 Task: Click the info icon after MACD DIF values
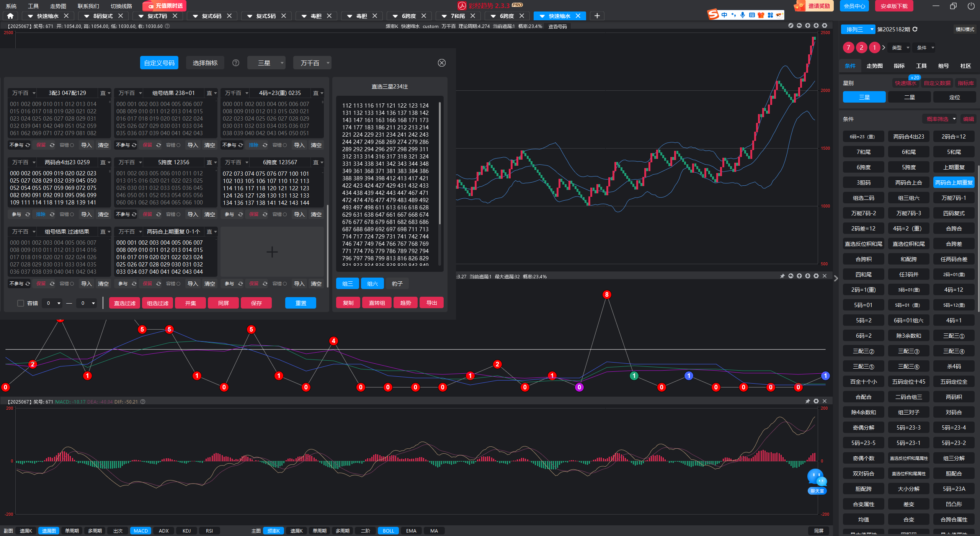coord(143,402)
